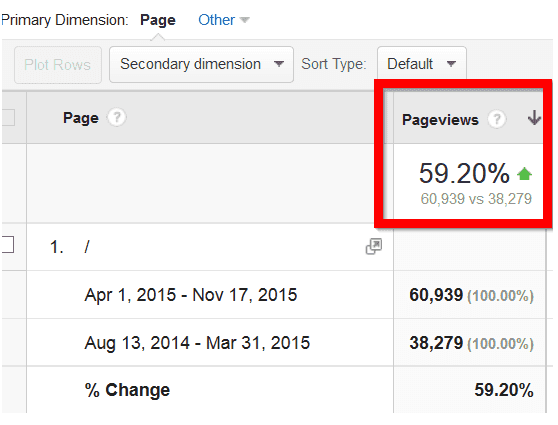Click the 59.20% summary pageviews value
Viewport: 558px width, 425px height.
tap(464, 173)
